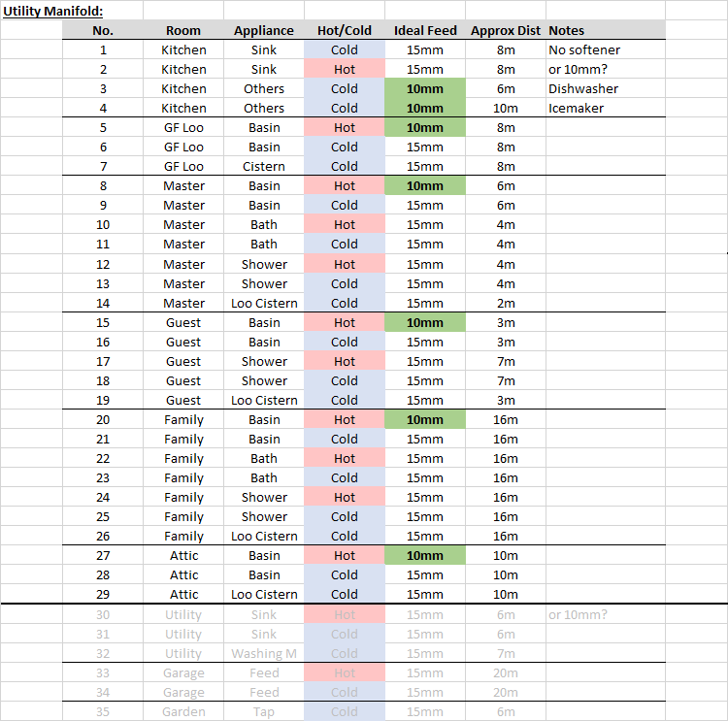728x721 pixels.
Task: Select the Washing M appliance cell
Action: pyautogui.click(x=264, y=654)
